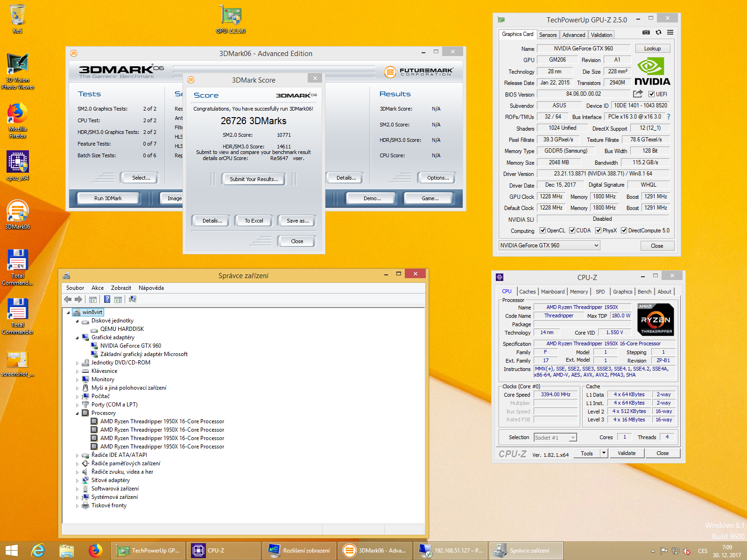Image resolution: width=747 pixels, height=560 pixels.
Task: Collapse the Procesory tree node
Action: click(77, 413)
